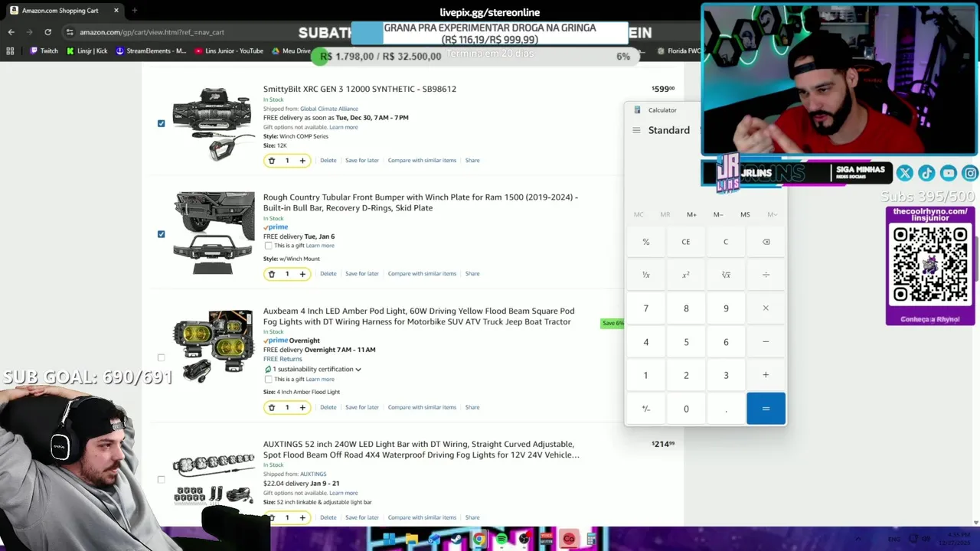Click the multiply key in Calculator

766,308
